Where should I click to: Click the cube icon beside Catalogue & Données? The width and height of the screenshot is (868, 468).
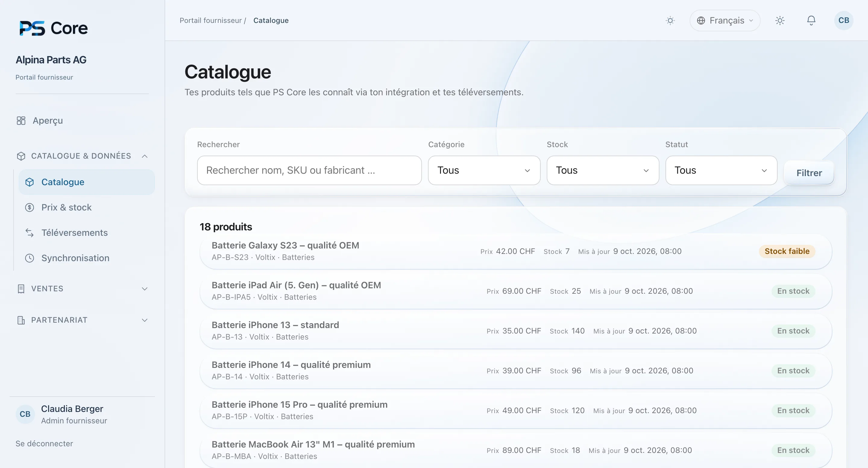click(21, 156)
